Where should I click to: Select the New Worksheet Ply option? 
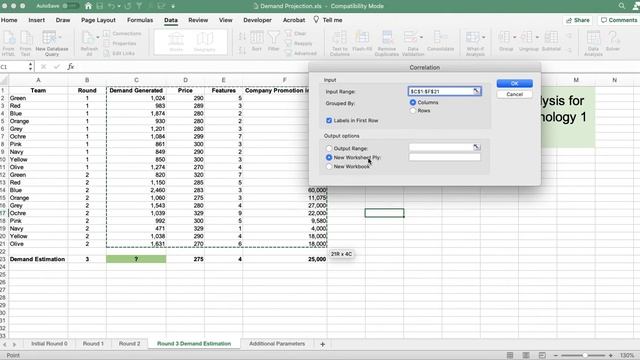329,157
